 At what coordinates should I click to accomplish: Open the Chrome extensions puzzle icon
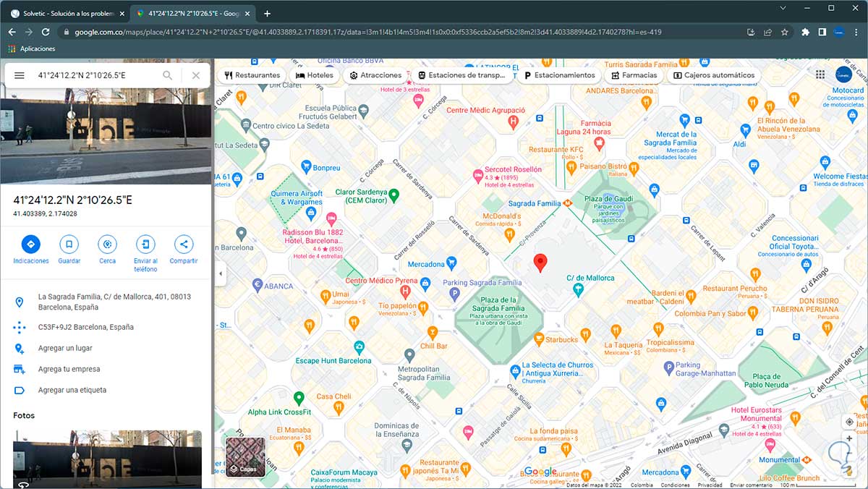point(806,32)
